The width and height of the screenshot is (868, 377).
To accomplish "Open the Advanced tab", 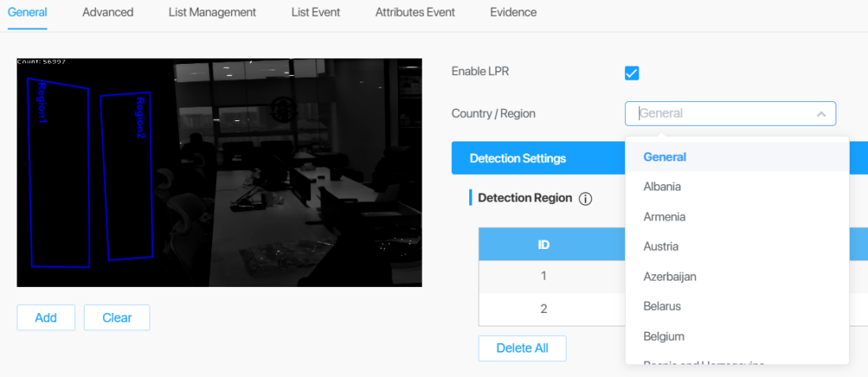I will pos(108,12).
